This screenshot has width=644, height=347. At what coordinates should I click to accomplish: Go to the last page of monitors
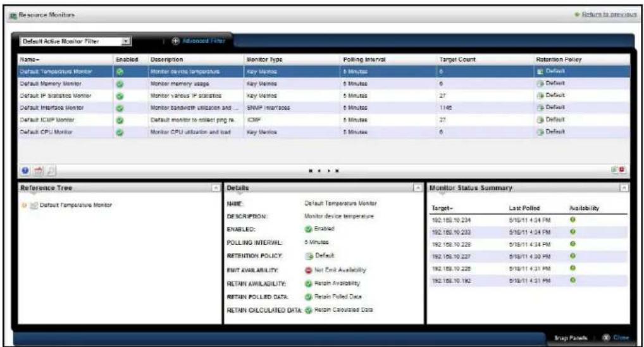[337, 170]
